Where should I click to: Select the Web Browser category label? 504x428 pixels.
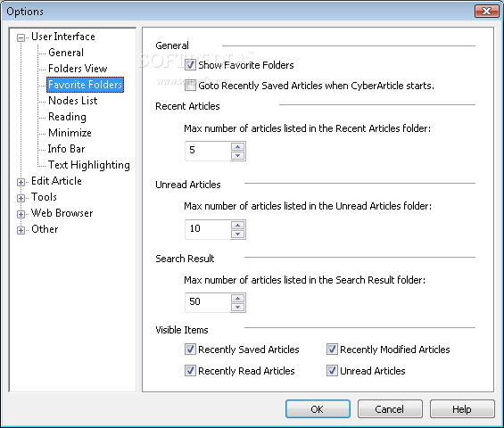pyautogui.click(x=62, y=213)
